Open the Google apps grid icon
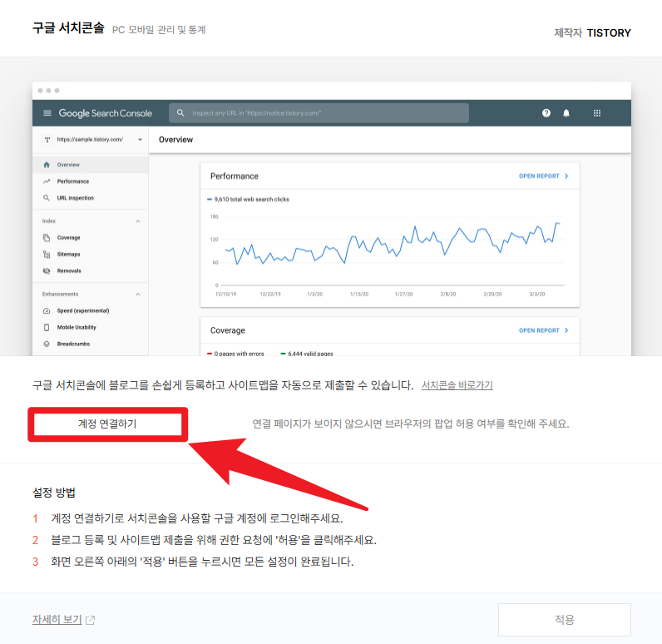The height and width of the screenshot is (644, 662). [x=597, y=113]
